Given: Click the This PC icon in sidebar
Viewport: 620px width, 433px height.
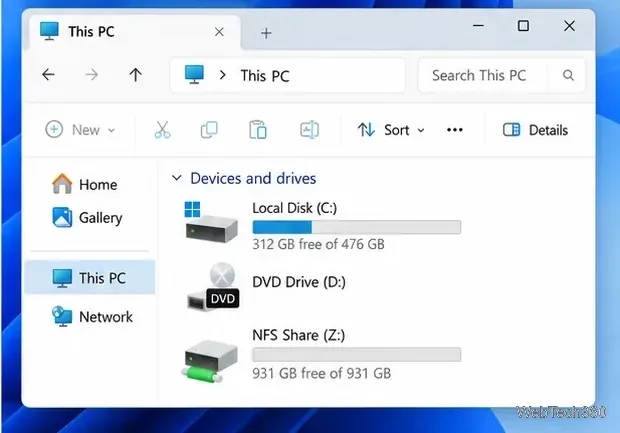Looking at the screenshot, I should [x=62, y=278].
